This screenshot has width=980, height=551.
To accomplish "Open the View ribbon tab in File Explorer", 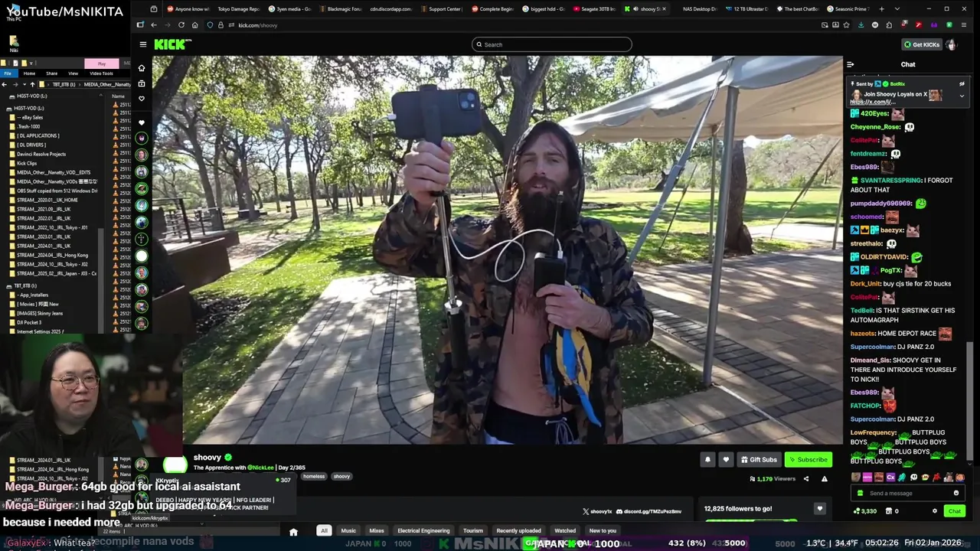I will pyautogui.click(x=73, y=73).
